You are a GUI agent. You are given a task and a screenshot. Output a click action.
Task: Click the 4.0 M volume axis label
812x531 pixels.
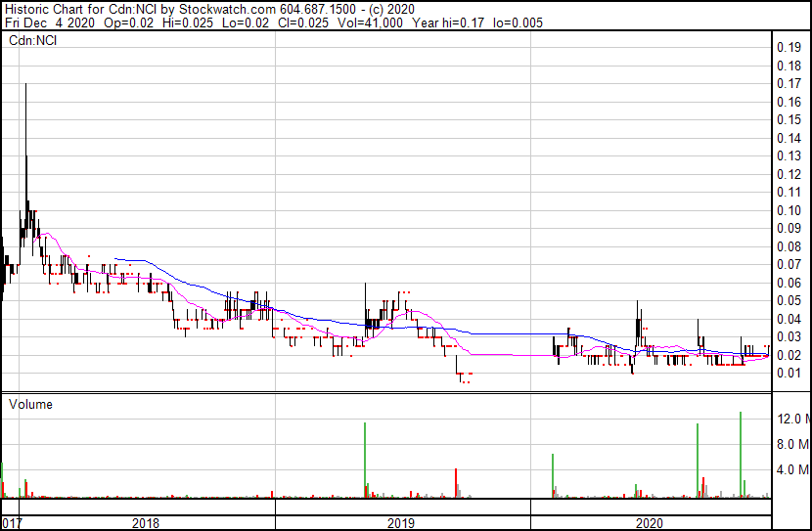[792, 470]
